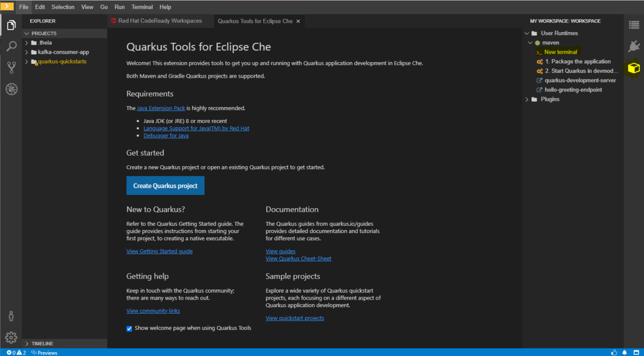
Task: Click the notification bell in status bar
Action: tap(625, 352)
